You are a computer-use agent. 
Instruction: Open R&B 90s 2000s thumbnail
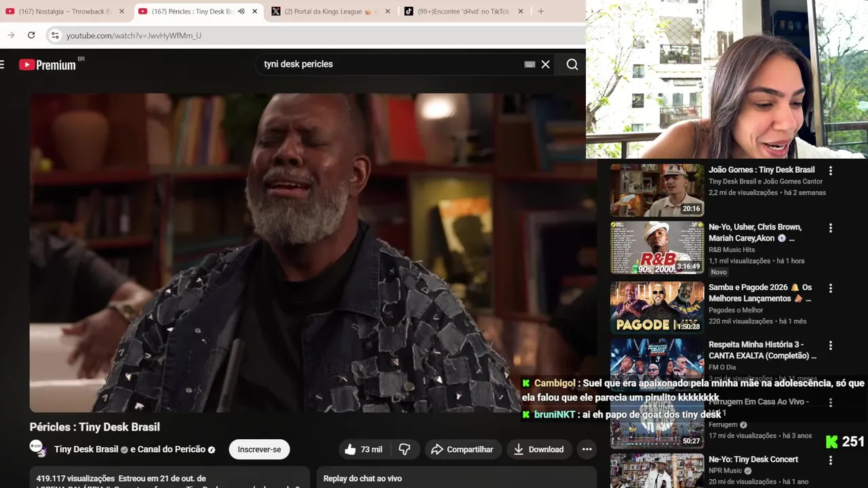point(657,247)
